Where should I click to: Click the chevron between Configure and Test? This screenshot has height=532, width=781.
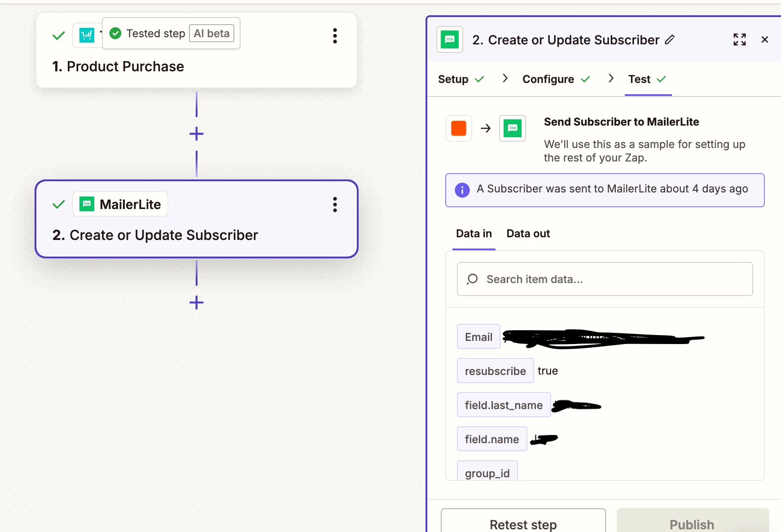(611, 78)
